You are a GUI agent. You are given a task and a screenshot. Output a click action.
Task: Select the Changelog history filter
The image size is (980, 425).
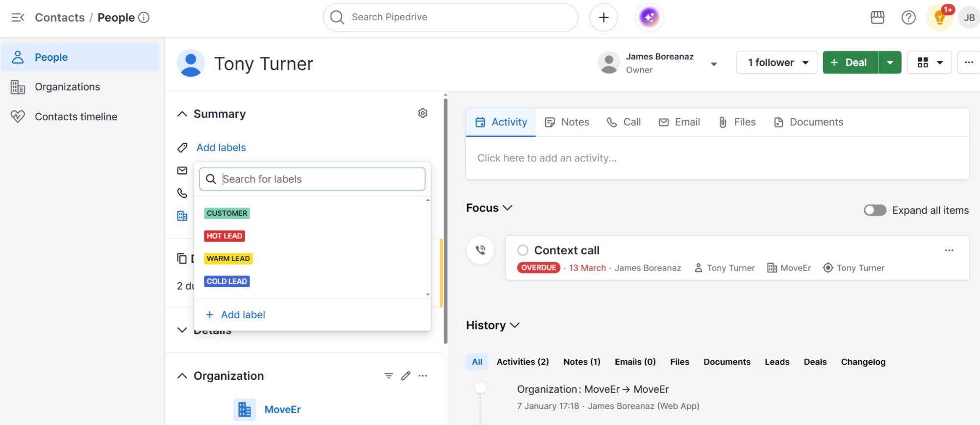[863, 362]
